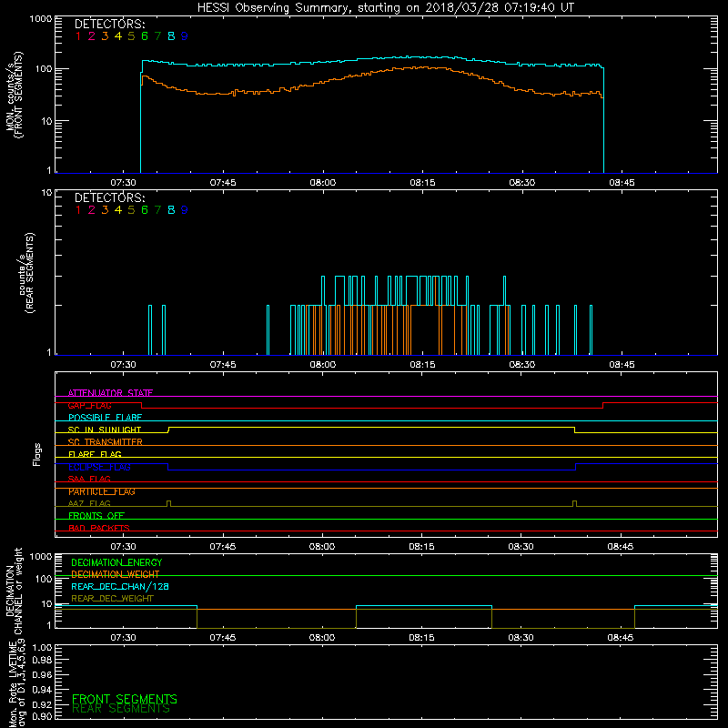Click the 100 tick label of front segments plot

tap(43, 69)
